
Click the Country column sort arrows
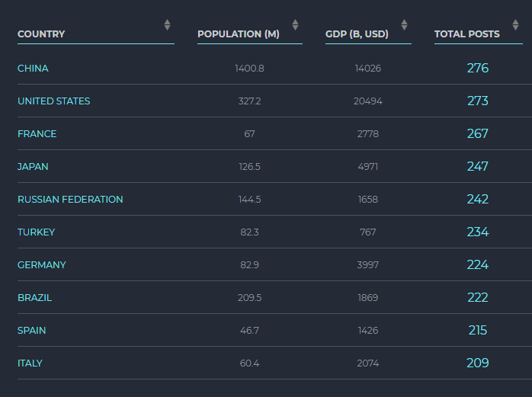tap(167, 25)
